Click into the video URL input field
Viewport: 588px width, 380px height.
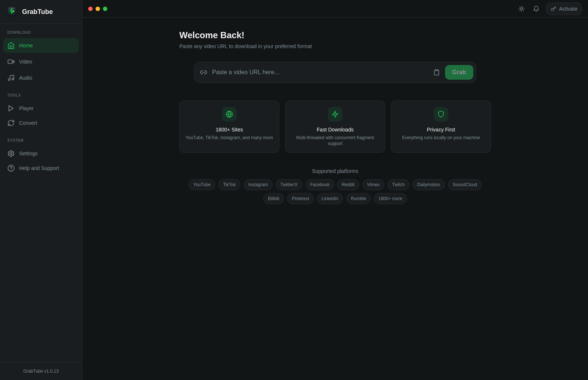tap(316, 72)
